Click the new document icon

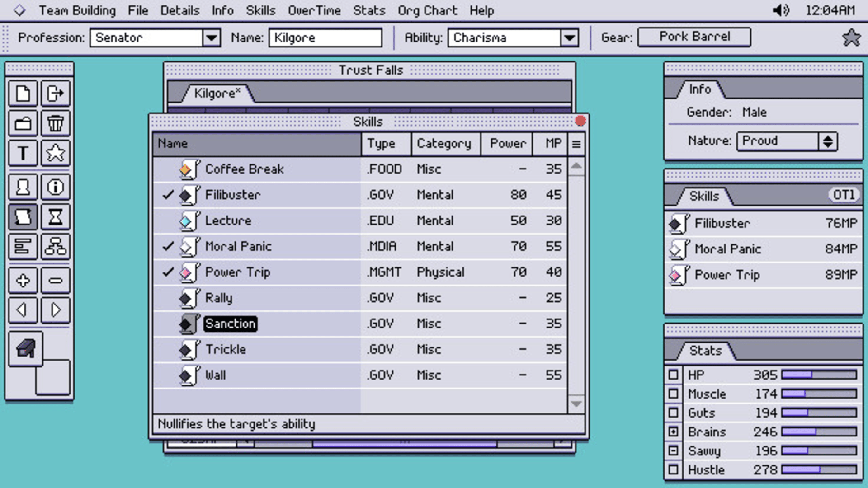(x=23, y=94)
